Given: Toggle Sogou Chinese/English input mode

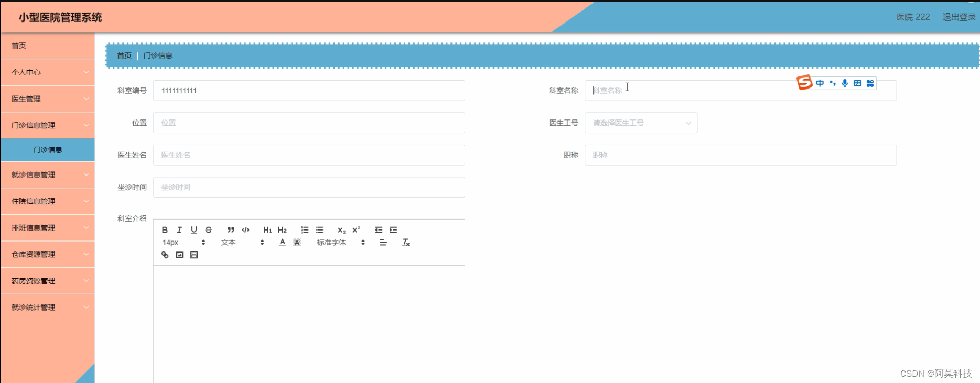Looking at the screenshot, I should 820,83.
